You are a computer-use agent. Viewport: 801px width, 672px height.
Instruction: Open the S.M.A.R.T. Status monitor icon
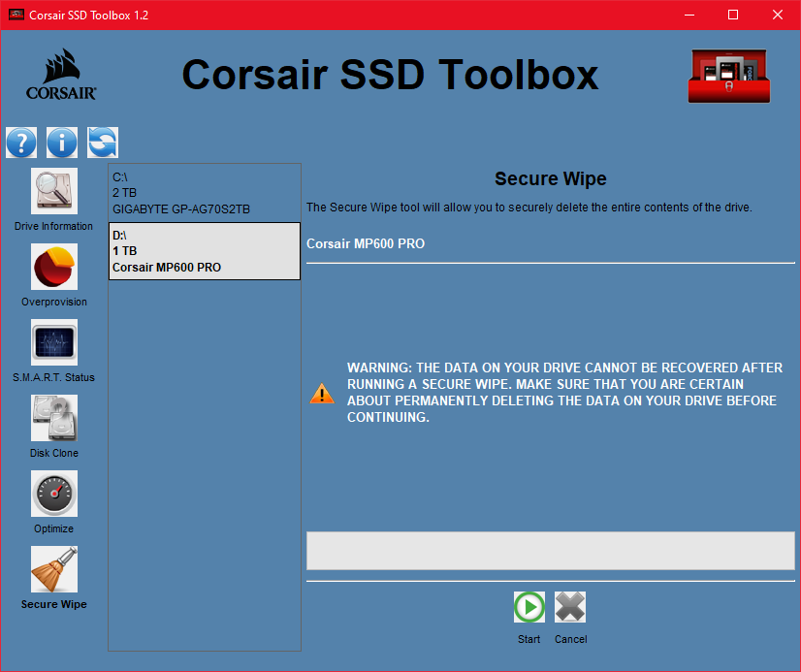(x=54, y=342)
